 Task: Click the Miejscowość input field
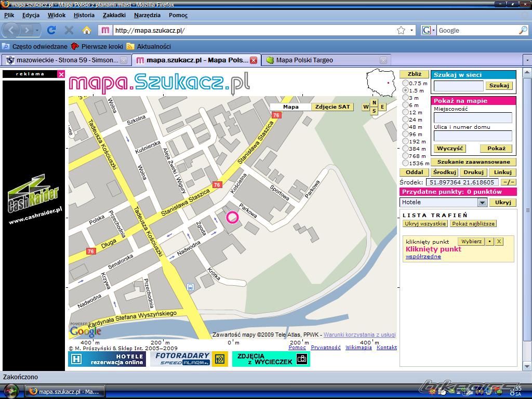pos(473,118)
